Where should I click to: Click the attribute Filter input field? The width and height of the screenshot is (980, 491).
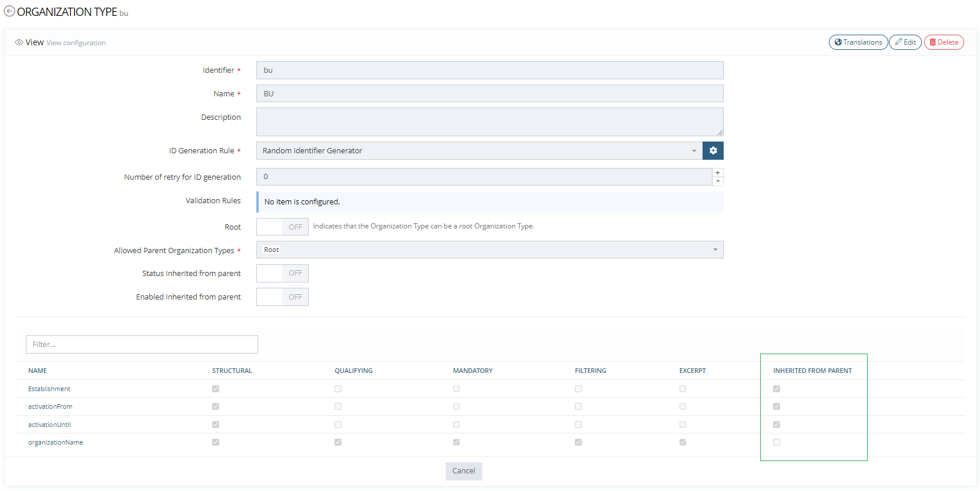click(142, 345)
